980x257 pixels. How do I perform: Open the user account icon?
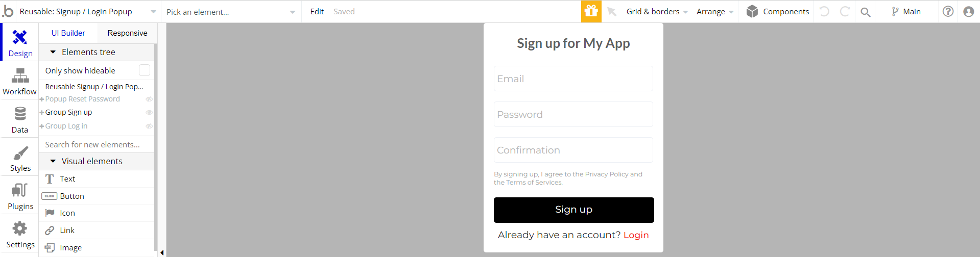968,11
